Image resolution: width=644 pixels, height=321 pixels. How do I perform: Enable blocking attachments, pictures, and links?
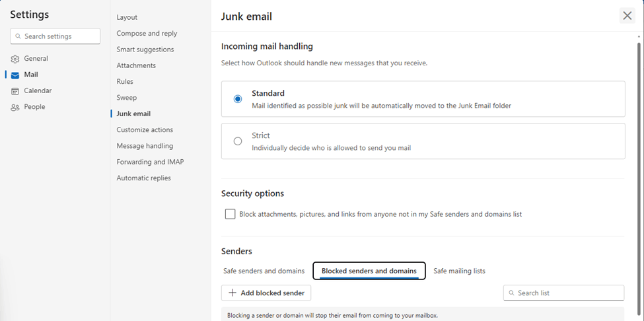pyautogui.click(x=231, y=214)
